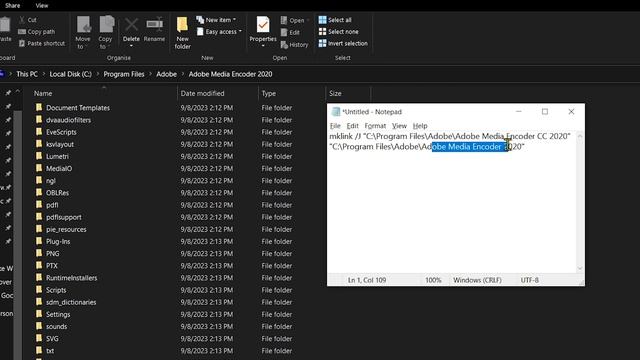Image resolution: width=640 pixels, height=360 pixels.
Task: Open the Move to ribbon dropdown
Action: [83, 33]
